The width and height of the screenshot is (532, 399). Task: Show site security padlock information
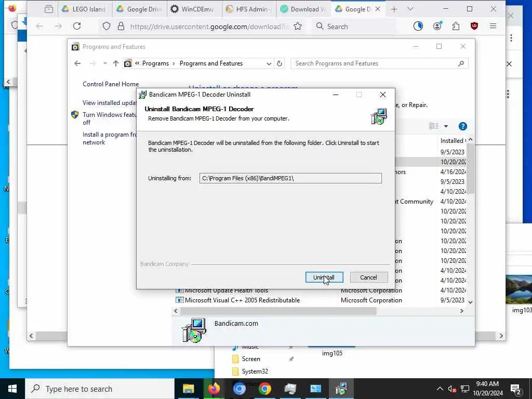click(x=121, y=26)
